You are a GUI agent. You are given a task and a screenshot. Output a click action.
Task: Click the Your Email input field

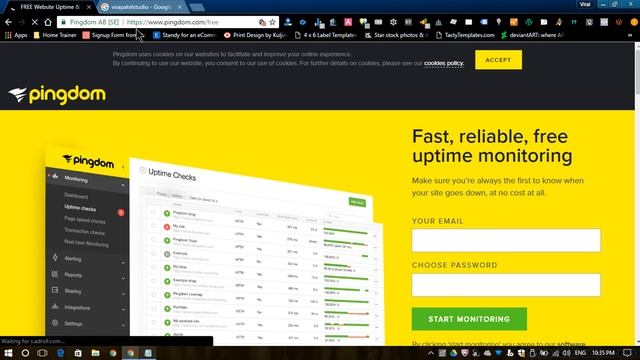[506, 240]
